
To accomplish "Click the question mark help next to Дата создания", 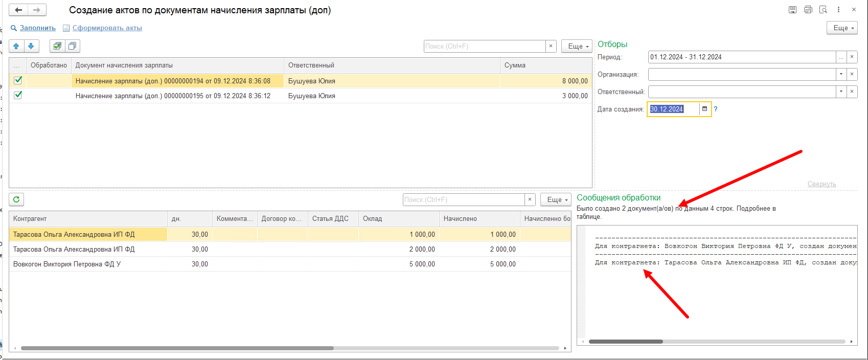I will tap(716, 109).
